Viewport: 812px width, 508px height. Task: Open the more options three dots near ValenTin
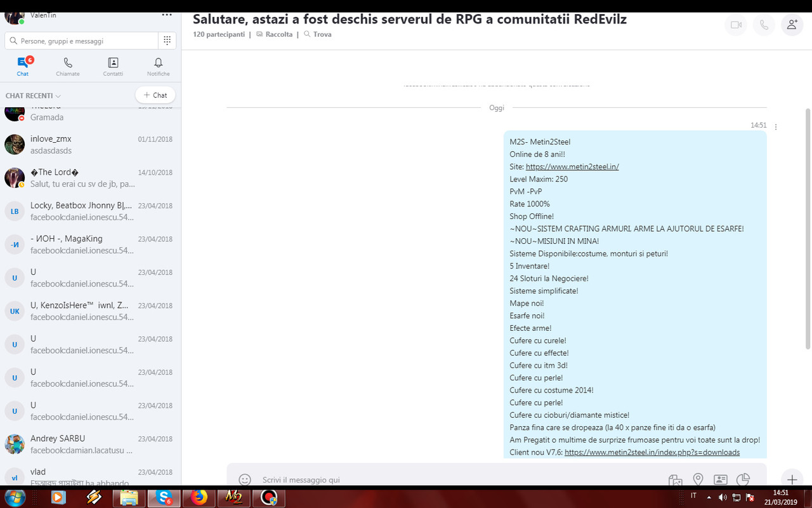pyautogui.click(x=167, y=15)
